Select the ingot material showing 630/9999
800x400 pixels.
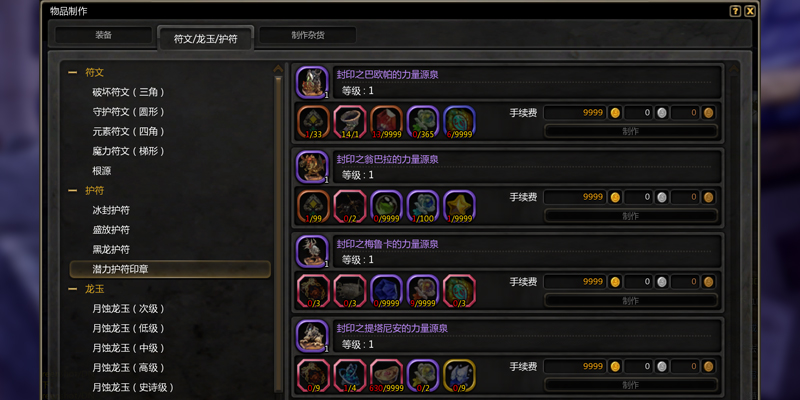coord(386,376)
